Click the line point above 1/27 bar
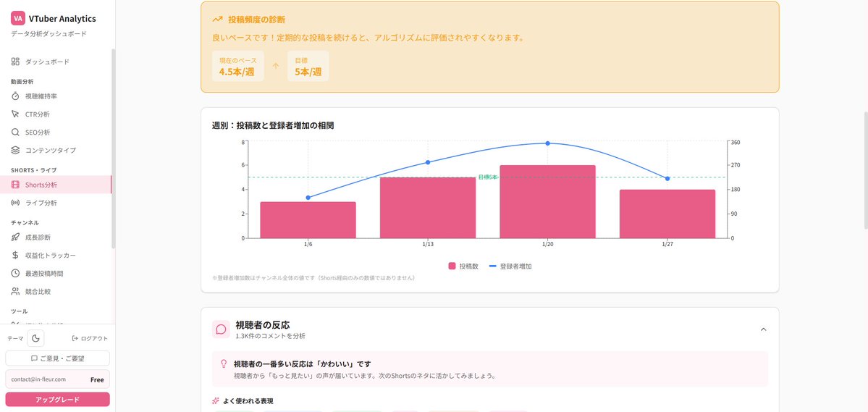 [667, 179]
